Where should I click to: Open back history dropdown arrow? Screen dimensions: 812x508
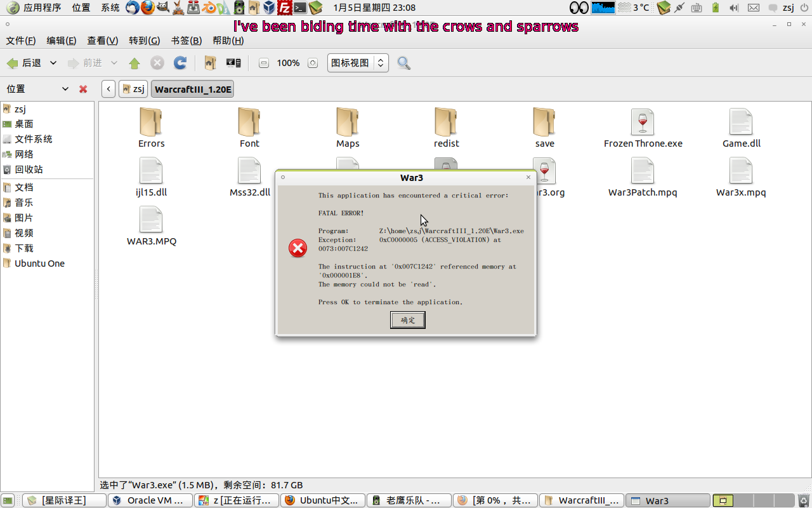coord(53,63)
